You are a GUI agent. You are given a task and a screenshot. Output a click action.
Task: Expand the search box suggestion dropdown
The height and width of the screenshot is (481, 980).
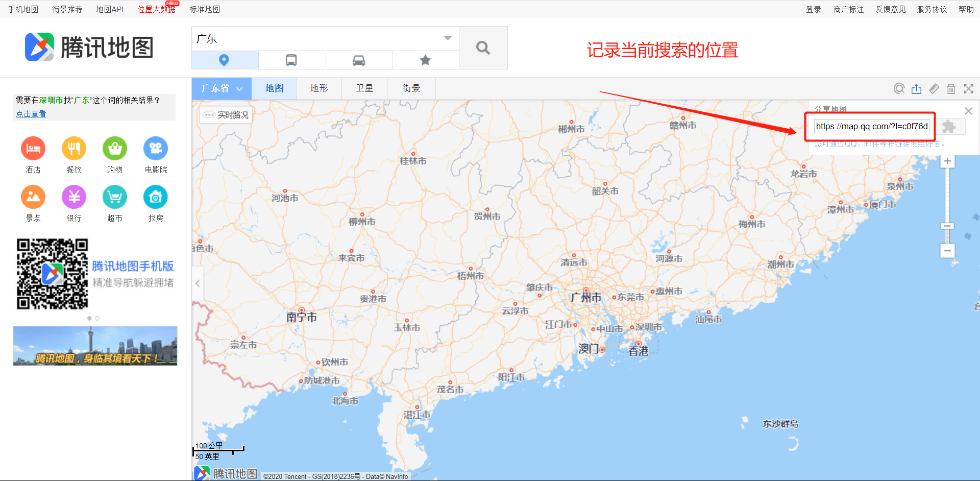click(448, 38)
